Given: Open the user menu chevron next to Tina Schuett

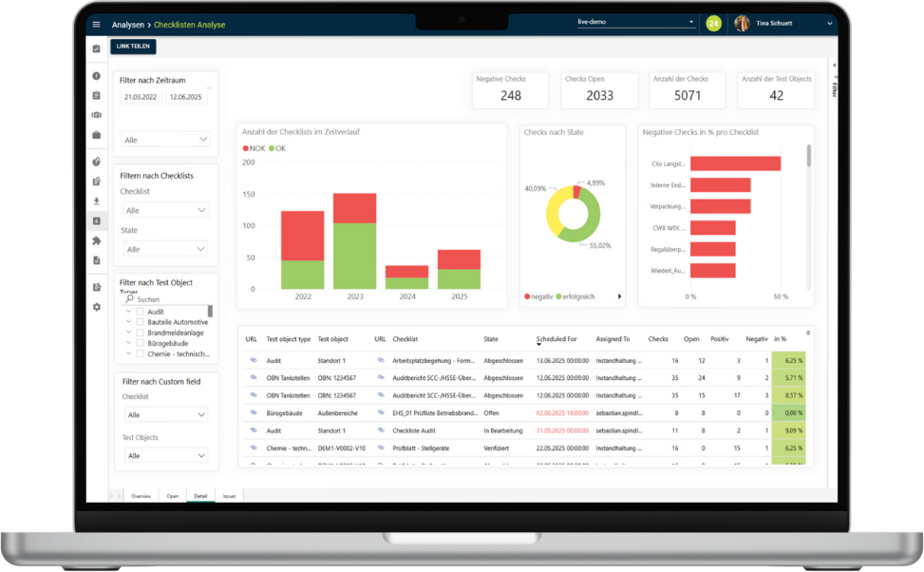Looking at the screenshot, I should coord(829,24).
